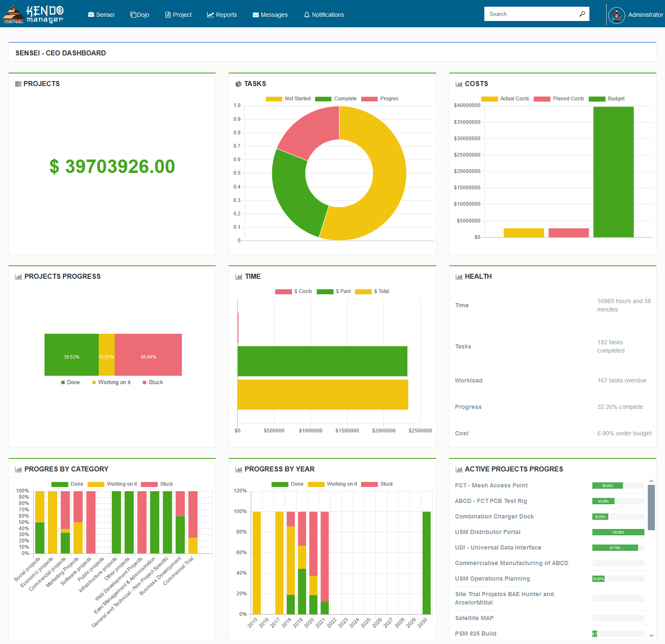Toggle Budget series in Costs legend
665x644 pixels.
(607, 99)
